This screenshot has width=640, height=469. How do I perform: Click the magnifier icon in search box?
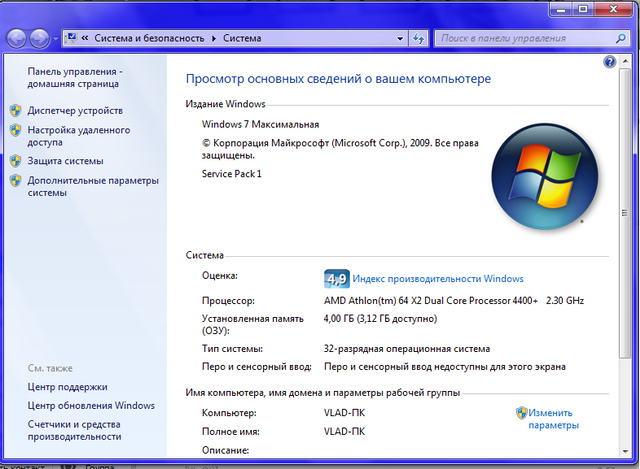click(620, 38)
